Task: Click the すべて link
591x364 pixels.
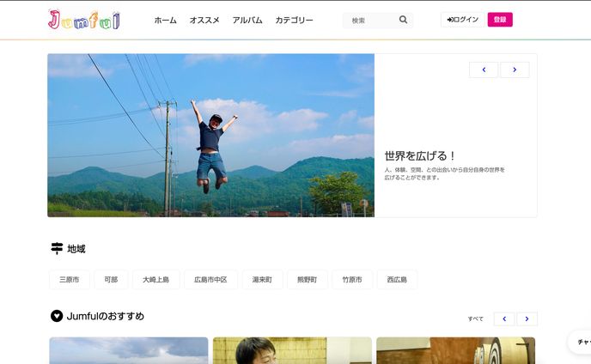Action: [475, 318]
